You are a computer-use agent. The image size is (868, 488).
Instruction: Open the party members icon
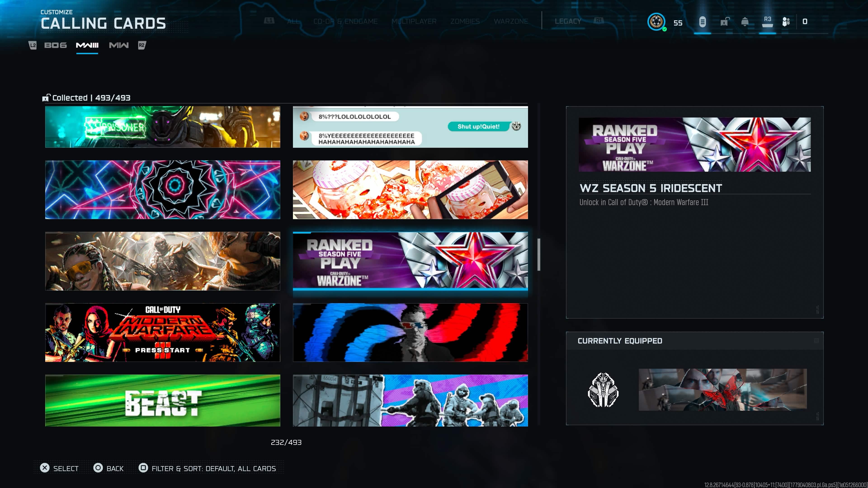pyautogui.click(x=786, y=22)
